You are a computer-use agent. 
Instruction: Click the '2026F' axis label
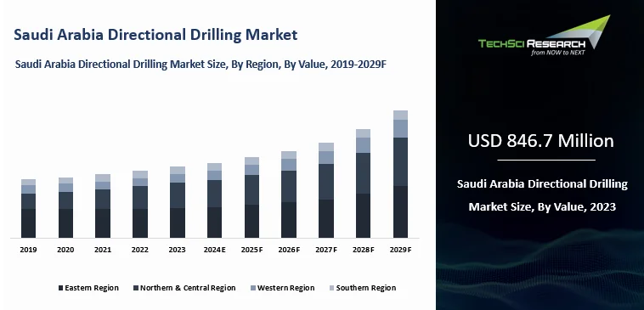[x=289, y=250]
